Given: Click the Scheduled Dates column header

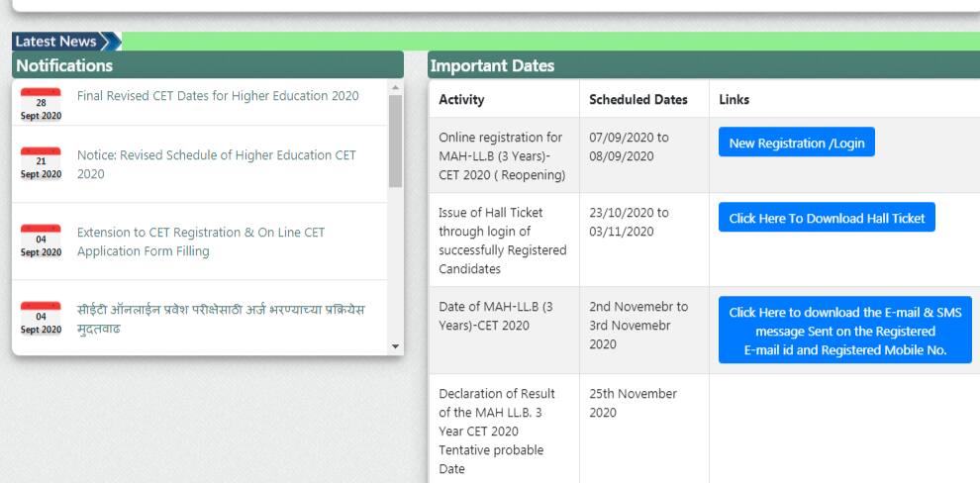Looking at the screenshot, I should tap(637, 100).
